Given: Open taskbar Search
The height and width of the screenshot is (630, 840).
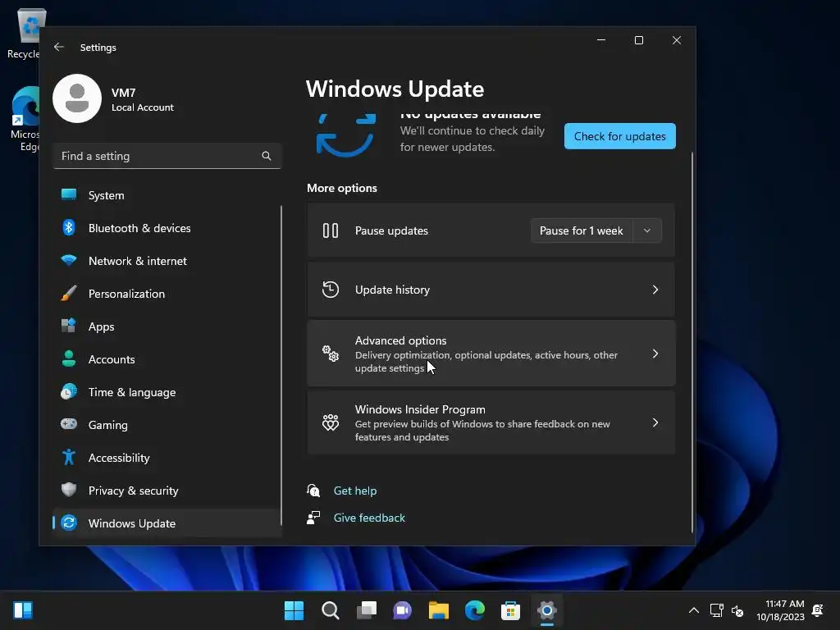Looking at the screenshot, I should click(x=330, y=610).
